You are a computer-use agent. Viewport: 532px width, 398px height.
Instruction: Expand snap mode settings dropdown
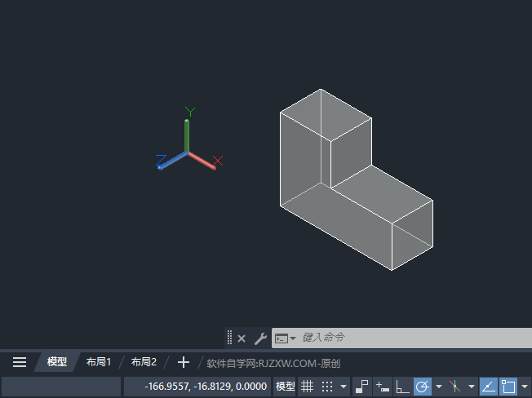[x=344, y=387]
